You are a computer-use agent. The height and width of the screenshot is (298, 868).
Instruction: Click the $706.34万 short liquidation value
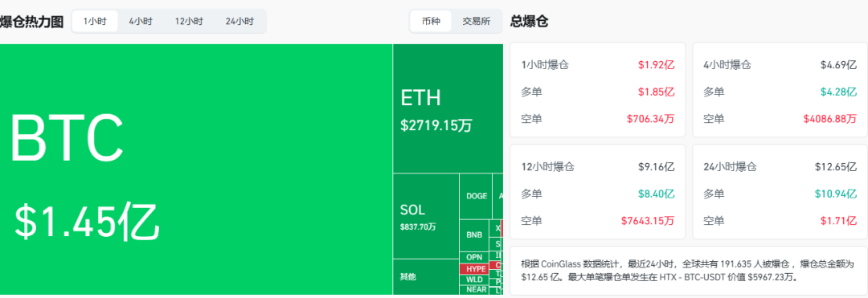pos(650,118)
